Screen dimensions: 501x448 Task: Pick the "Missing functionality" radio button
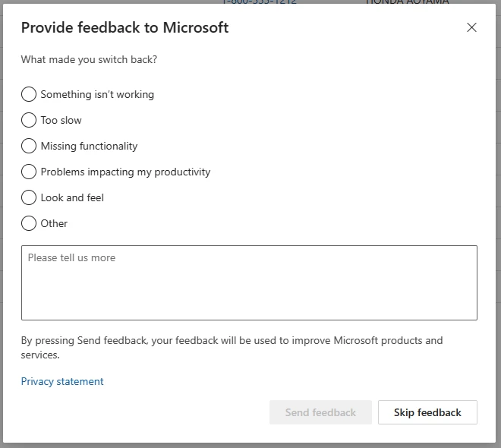tap(29, 146)
